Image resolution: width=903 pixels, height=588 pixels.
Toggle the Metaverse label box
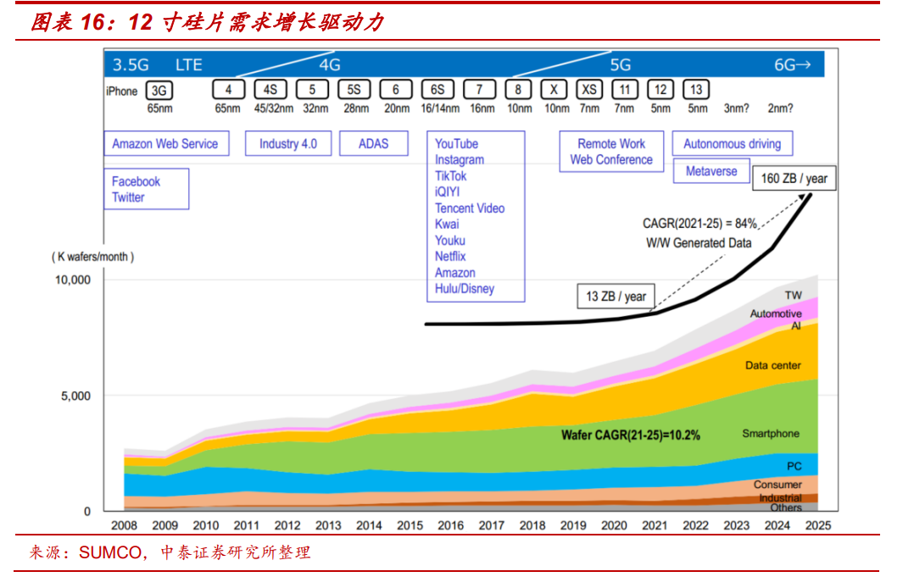(x=711, y=171)
